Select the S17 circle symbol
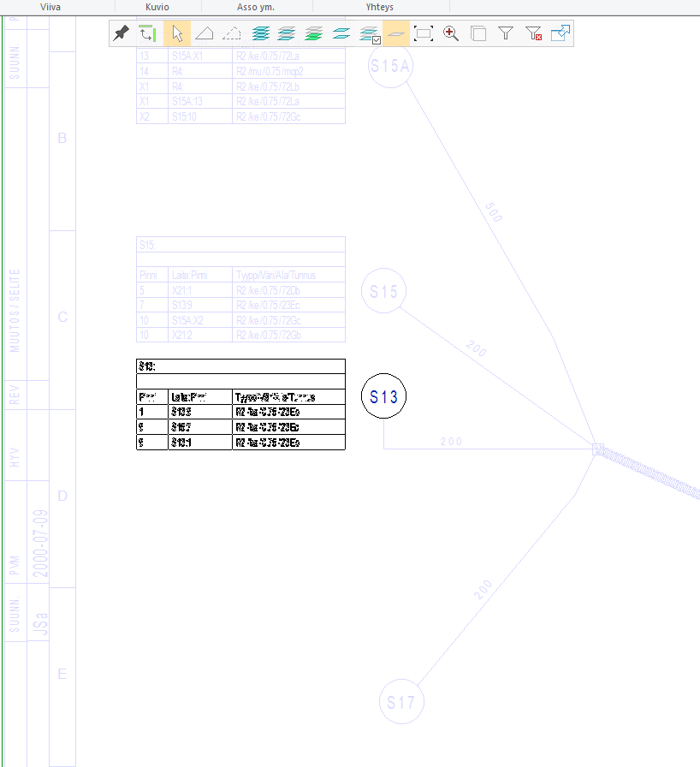 (x=401, y=702)
